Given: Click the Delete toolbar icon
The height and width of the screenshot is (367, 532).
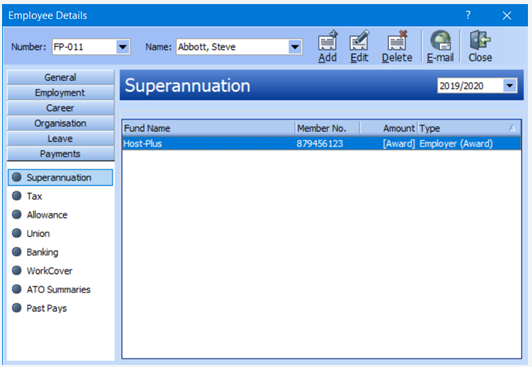Looking at the screenshot, I should coord(397,46).
